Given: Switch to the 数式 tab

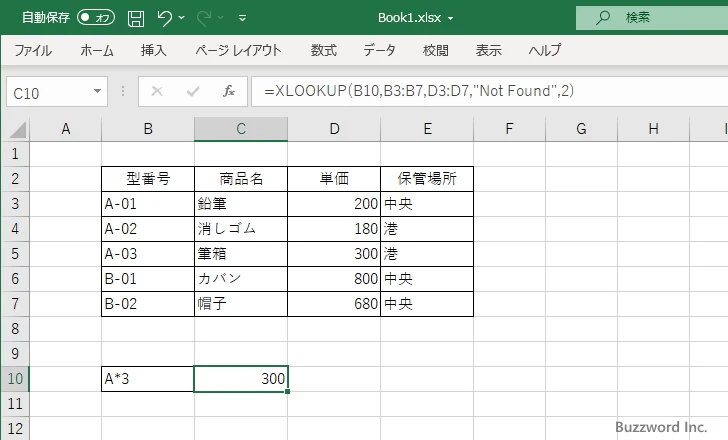Looking at the screenshot, I should (x=324, y=50).
